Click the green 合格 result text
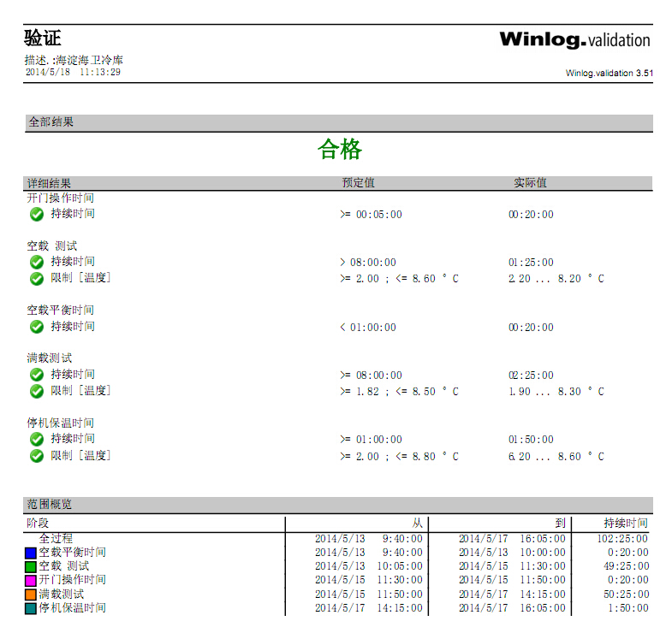672x633 pixels. coord(340,150)
